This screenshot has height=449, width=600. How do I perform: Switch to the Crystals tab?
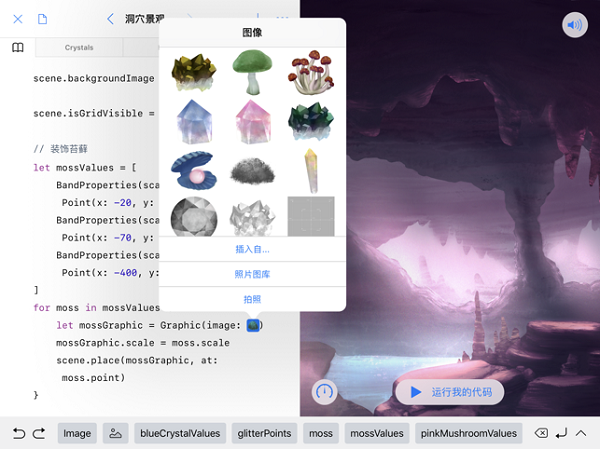79,47
